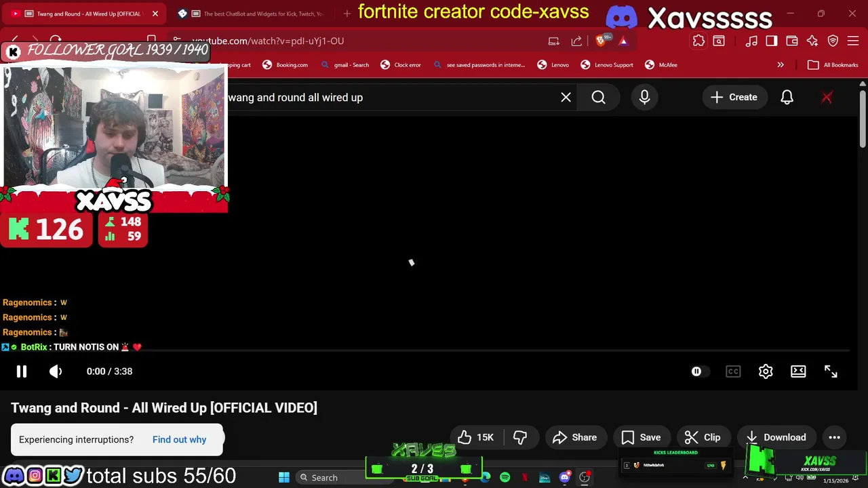
Task: Toggle closed captions CC button
Action: click(733, 371)
